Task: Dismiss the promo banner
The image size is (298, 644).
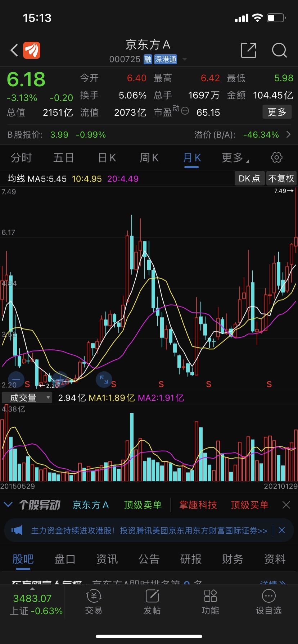Action: click(282, 530)
